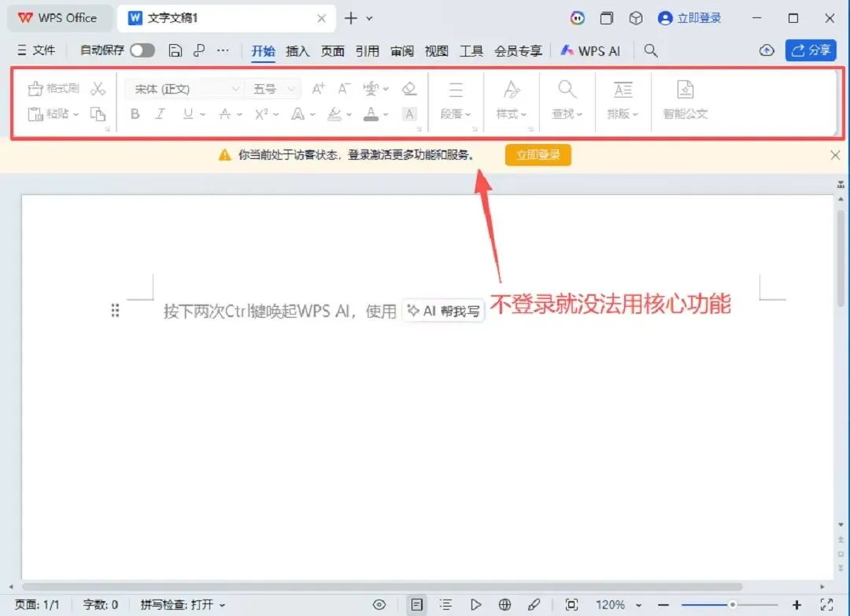Apply Underline formatting

click(187, 114)
